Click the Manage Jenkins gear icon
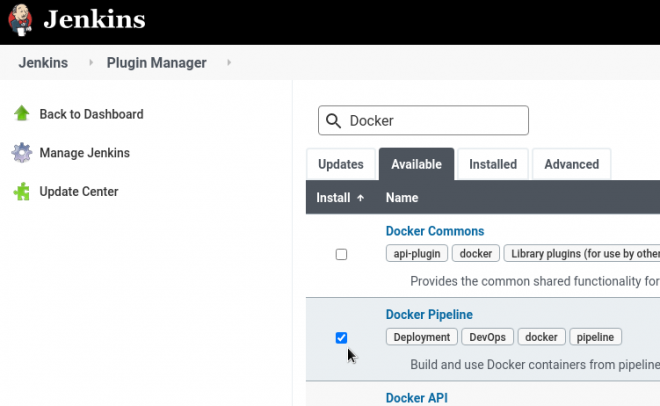The height and width of the screenshot is (406, 660). [22, 153]
